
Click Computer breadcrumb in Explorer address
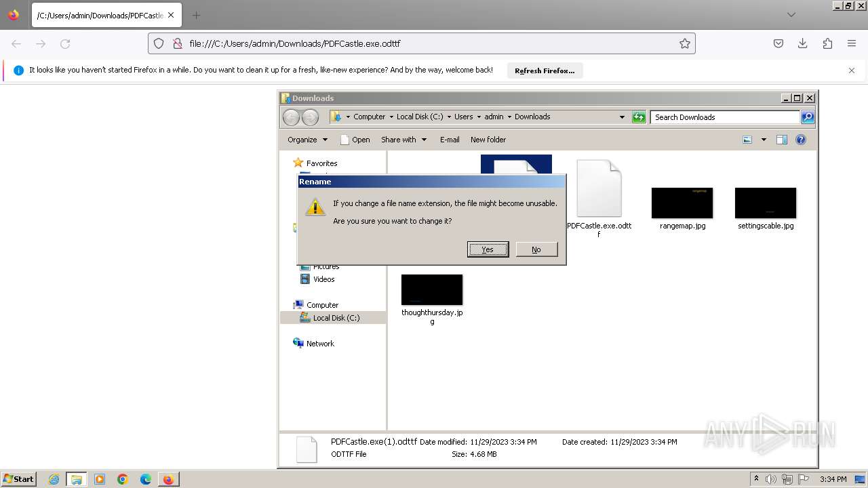click(x=369, y=117)
